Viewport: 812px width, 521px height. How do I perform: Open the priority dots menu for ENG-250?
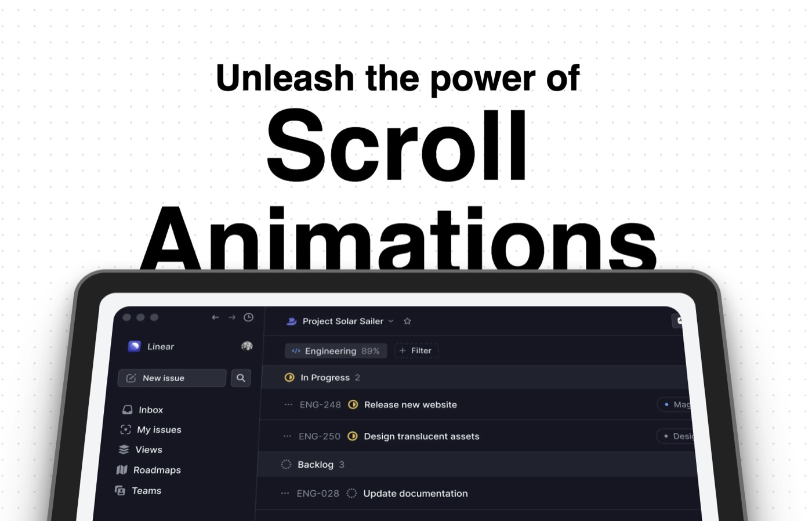pos(287,436)
